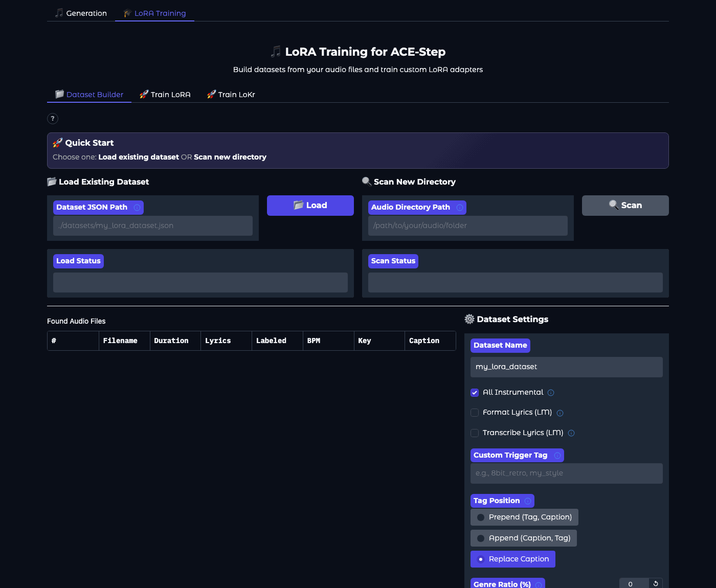Click the Genre Ratio number field

pos(634,583)
